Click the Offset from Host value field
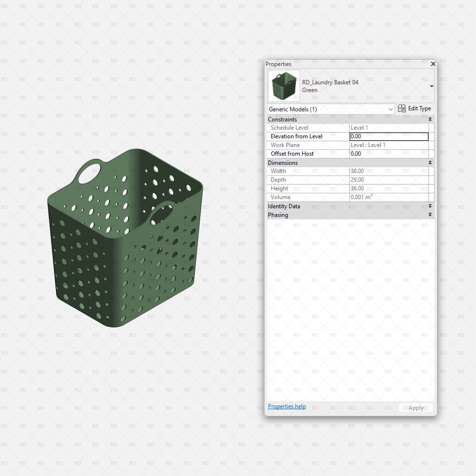Viewport: 476px width, 476px height. tap(389, 153)
